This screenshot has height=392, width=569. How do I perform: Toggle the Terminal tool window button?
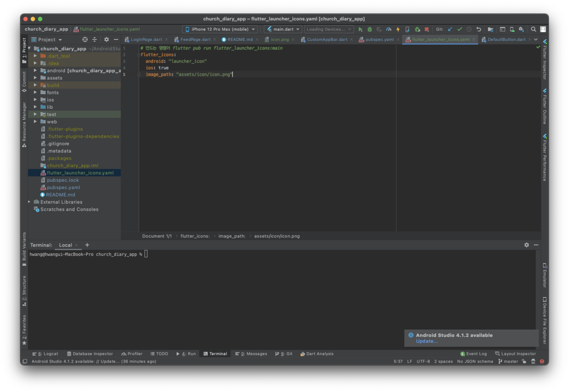[215, 354]
